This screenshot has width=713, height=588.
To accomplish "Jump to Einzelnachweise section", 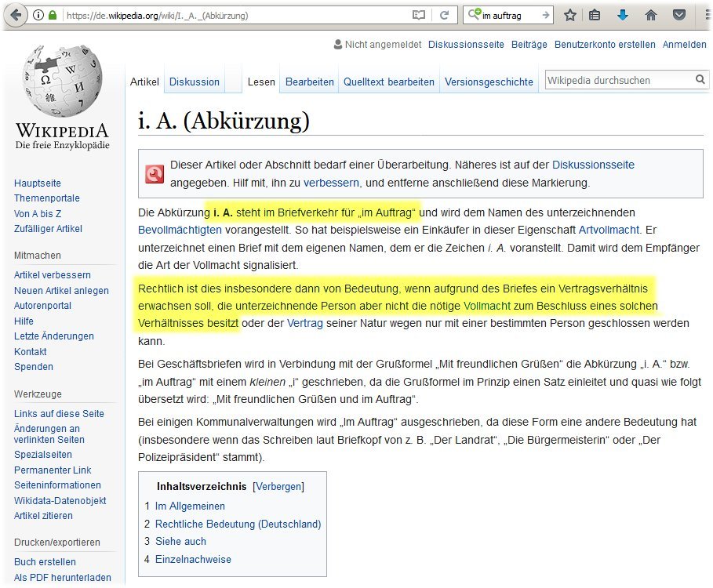I will click(x=193, y=559).
